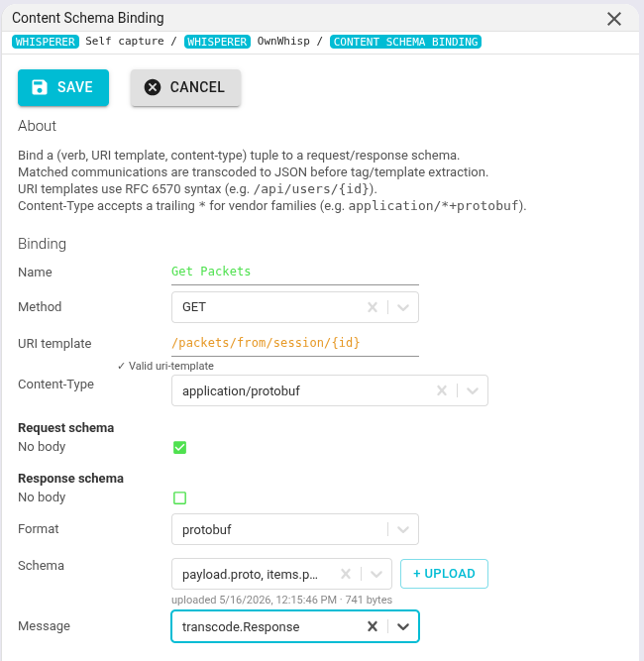This screenshot has height=661, width=644.
Task: Click the 'Binding' section heading
Action: point(42,244)
